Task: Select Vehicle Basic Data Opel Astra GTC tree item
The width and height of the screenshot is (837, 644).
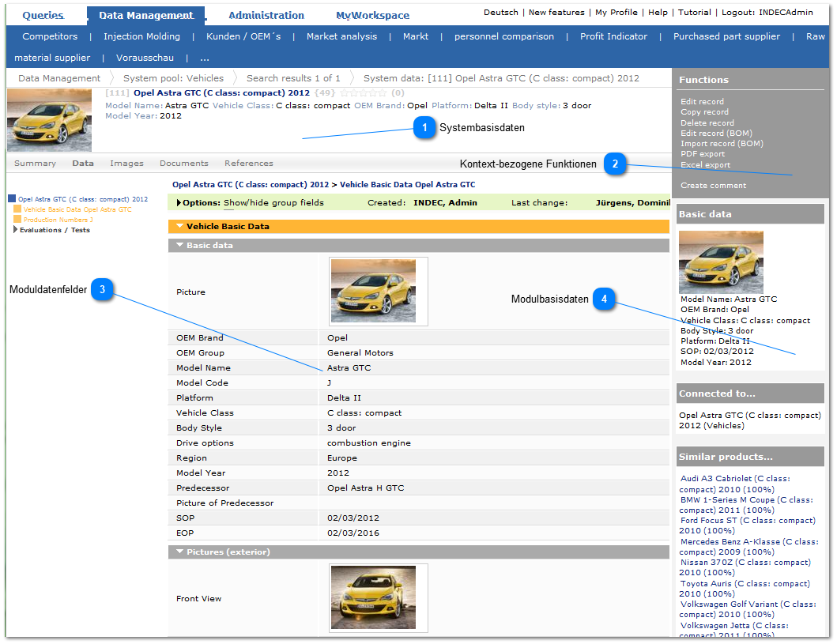Action: point(77,209)
